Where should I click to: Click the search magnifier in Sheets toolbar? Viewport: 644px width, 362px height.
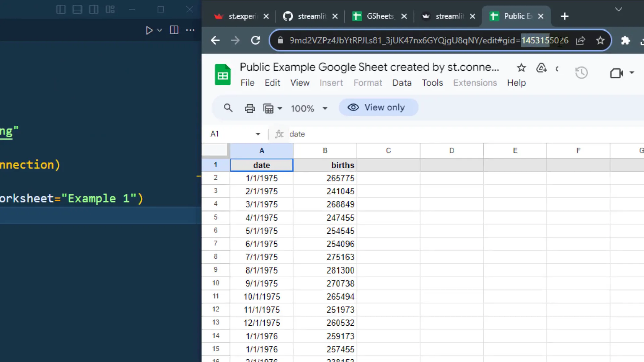click(228, 108)
